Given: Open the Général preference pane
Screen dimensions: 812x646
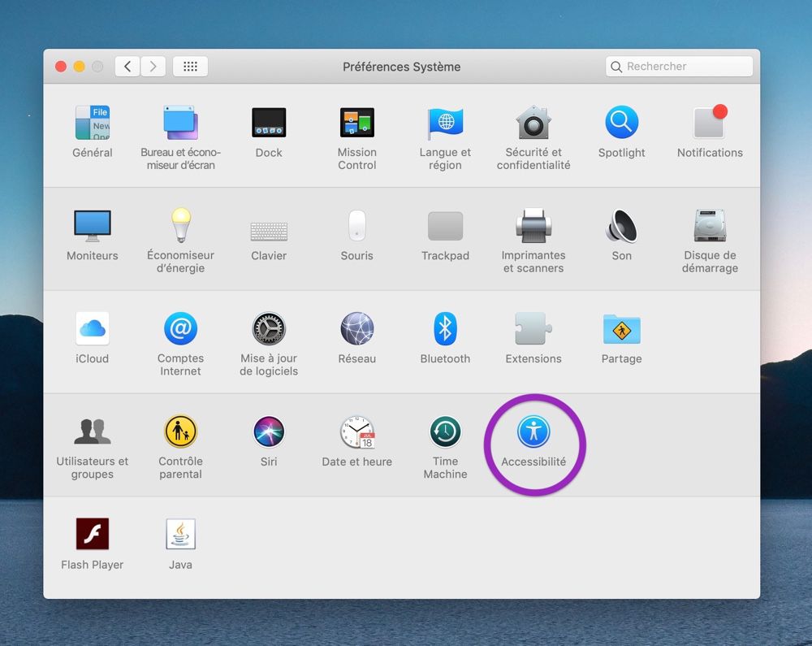Looking at the screenshot, I should tap(93, 123).
